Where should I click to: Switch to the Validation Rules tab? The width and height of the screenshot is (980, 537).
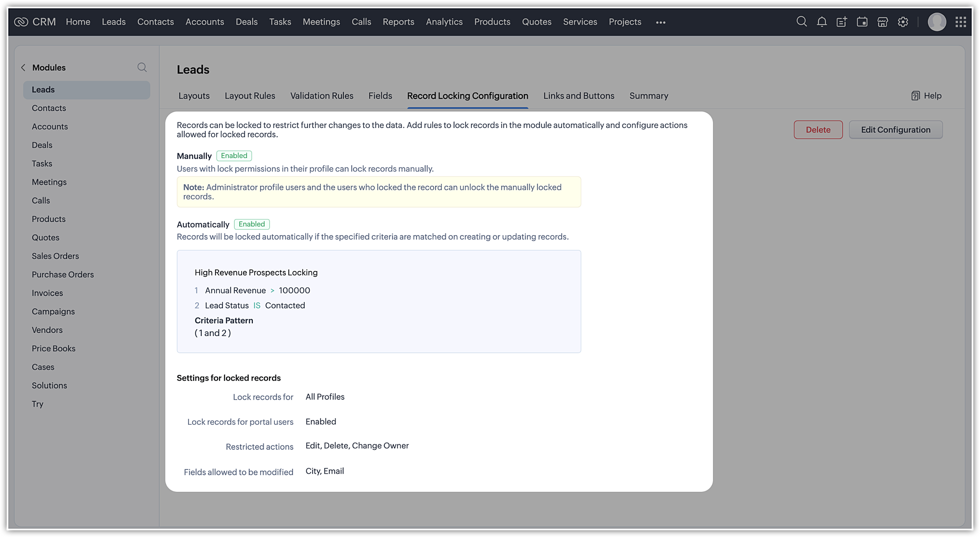(x=321, y=96)
